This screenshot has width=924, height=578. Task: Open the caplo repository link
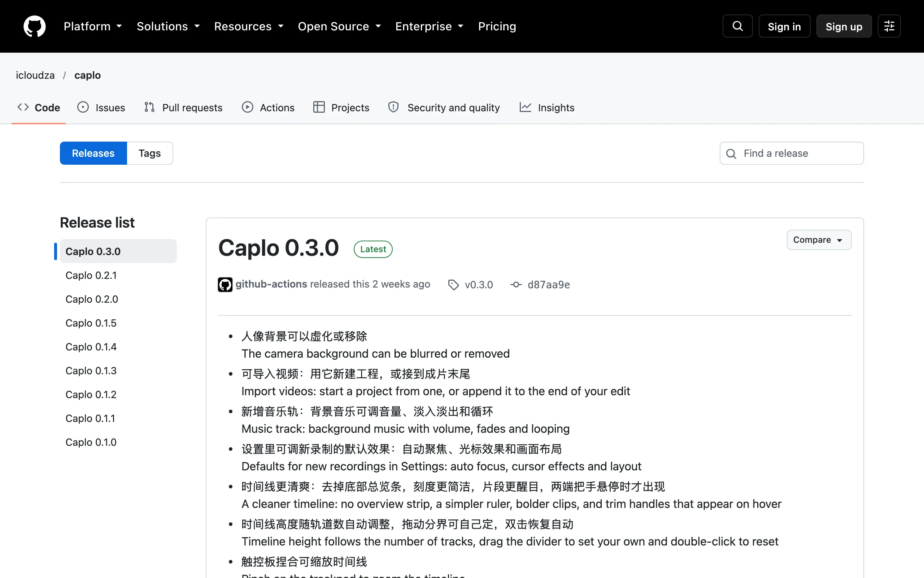pos(87,75)
